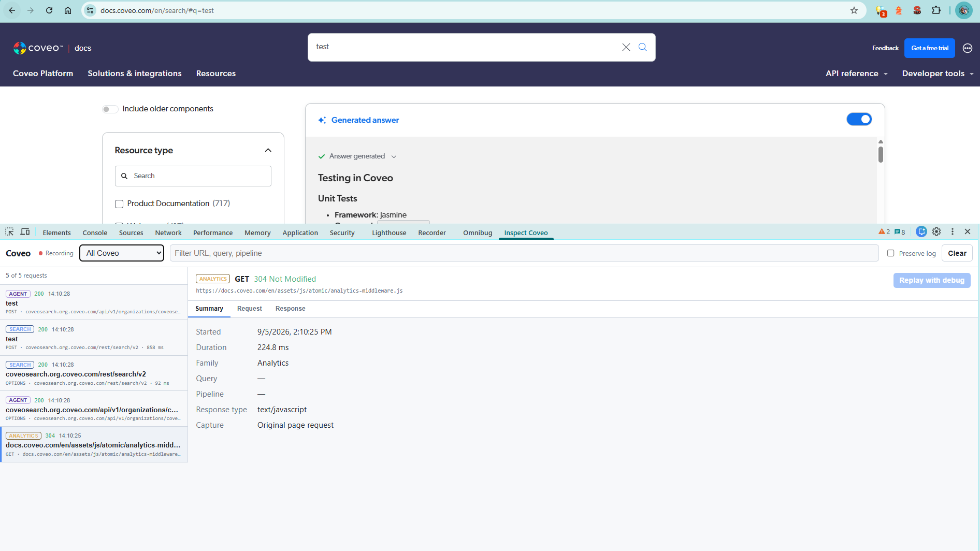Click the generated answer scrollbar thumb
Viewport: 980px width, 551px height.
pos(881,155)
